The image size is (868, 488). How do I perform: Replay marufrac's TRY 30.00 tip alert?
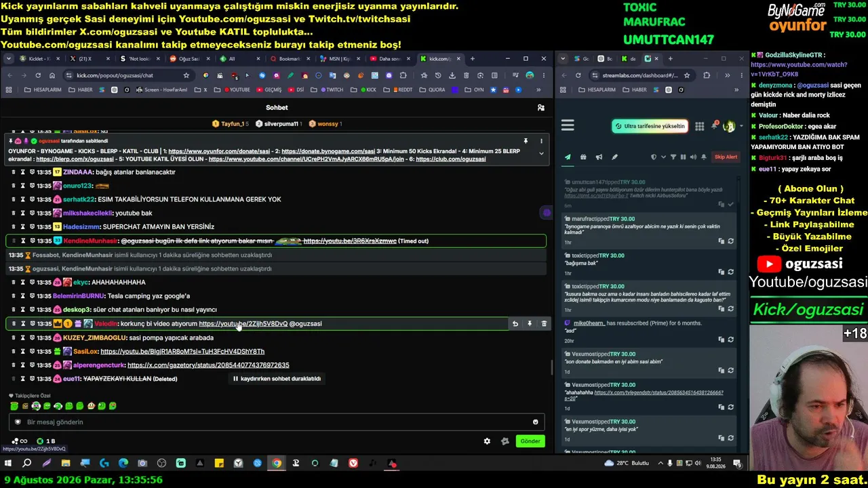[x=730, y=241]
